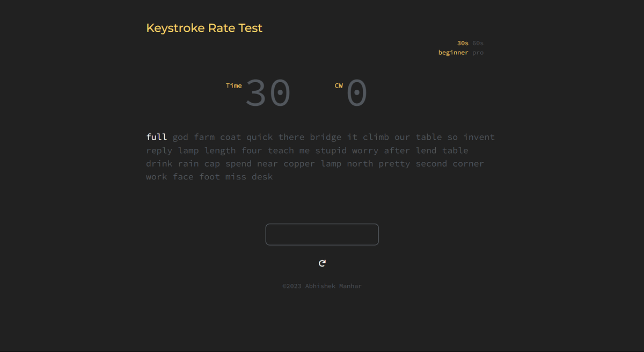Click the word 'miss'
Viewport: 644px width, 352px height.
click(236, 177)
